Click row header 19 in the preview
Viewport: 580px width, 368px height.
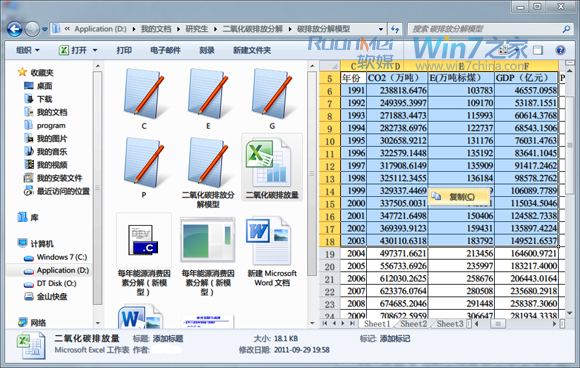pyautogui.click(x=330, y=254)
